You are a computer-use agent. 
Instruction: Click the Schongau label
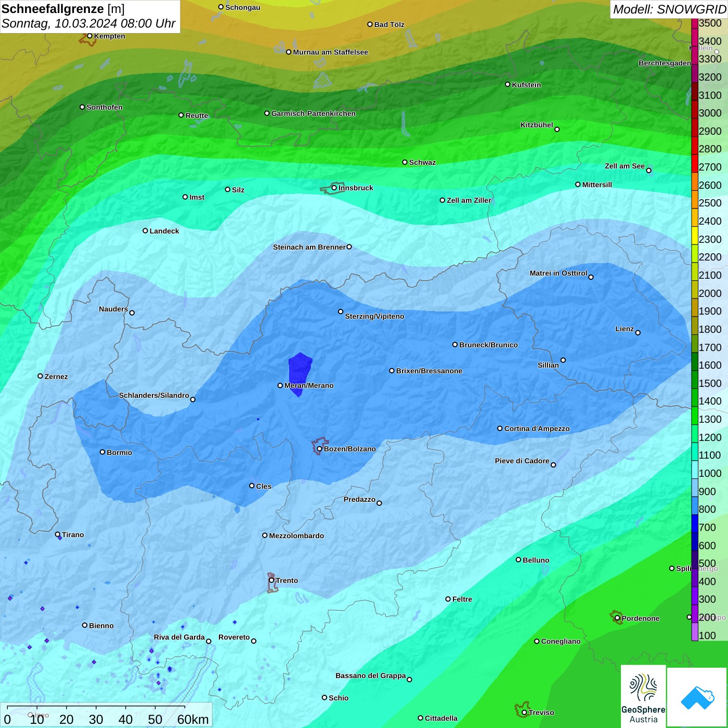pyautogui.click(x=243, y=7)
